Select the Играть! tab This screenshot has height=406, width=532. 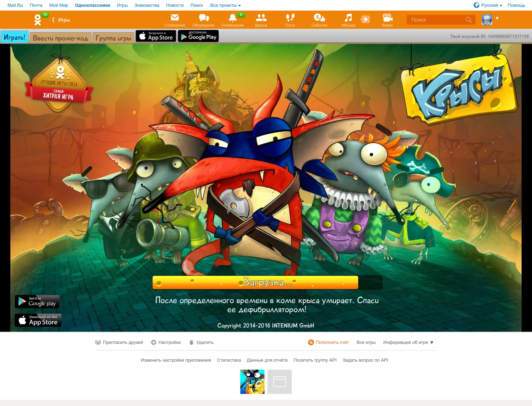[x=15, y=37]
